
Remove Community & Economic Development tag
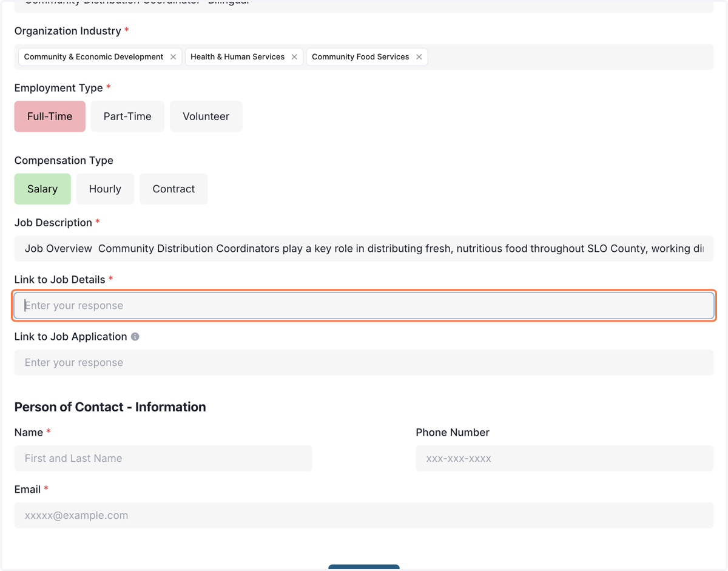(x=174, y=57)
